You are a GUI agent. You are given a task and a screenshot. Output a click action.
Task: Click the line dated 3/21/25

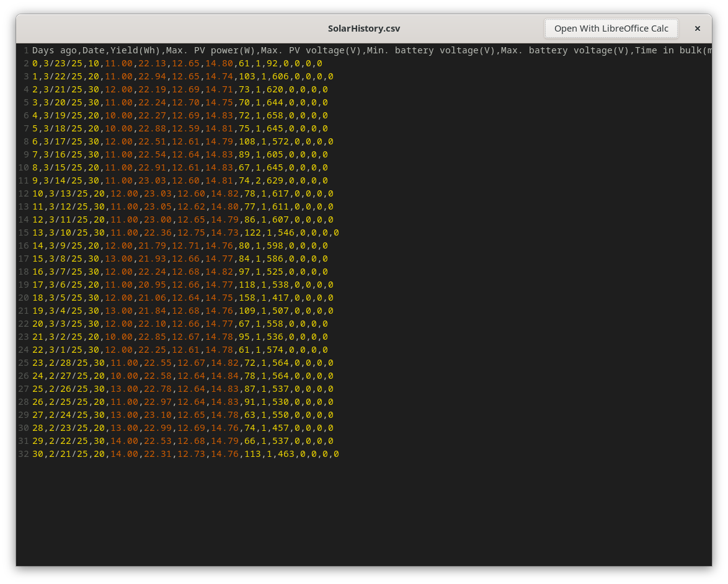180,89
